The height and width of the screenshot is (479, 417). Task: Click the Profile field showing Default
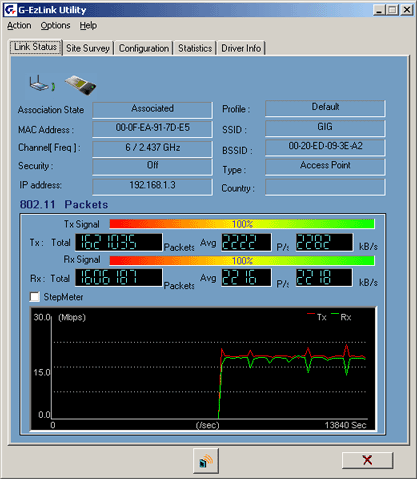click(325, 108)
